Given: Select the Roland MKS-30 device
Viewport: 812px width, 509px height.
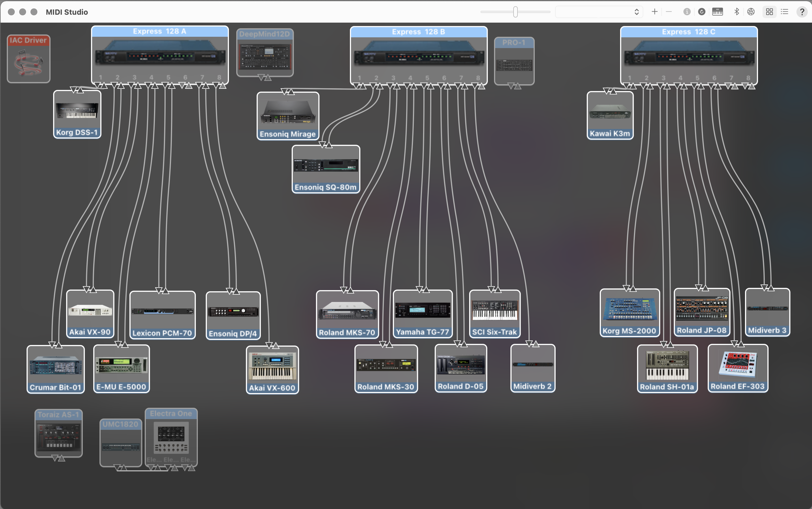Looking at the screenshot, I should (386, 369).
